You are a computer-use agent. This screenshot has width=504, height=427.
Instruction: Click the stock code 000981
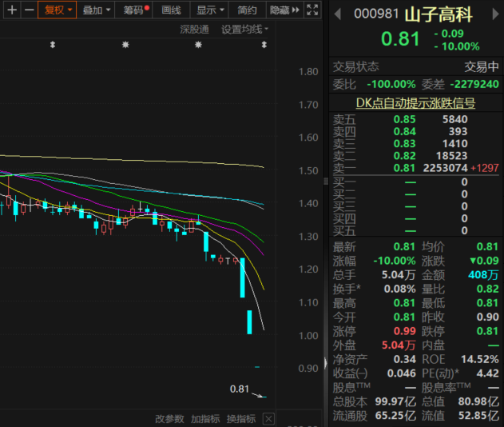tap(376, 14)
